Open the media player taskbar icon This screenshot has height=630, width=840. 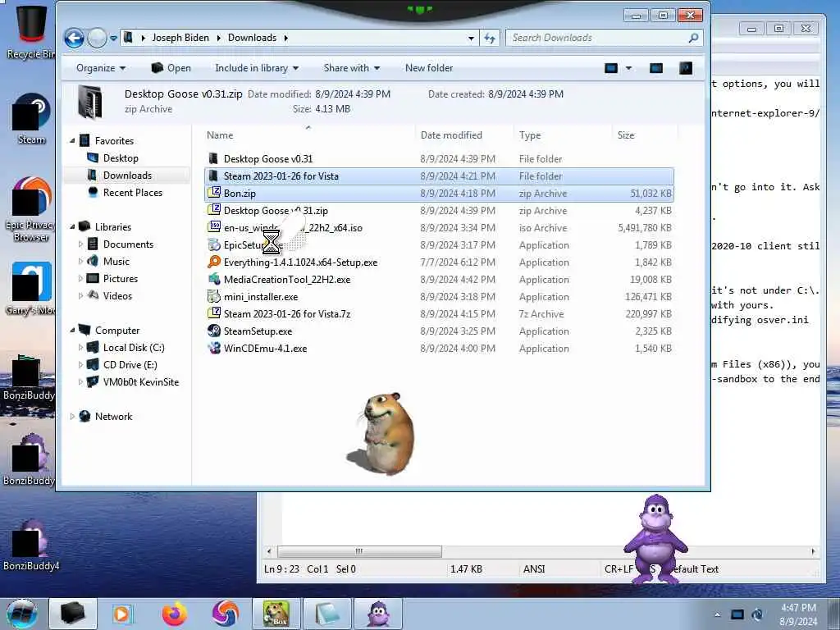point(122,614)
